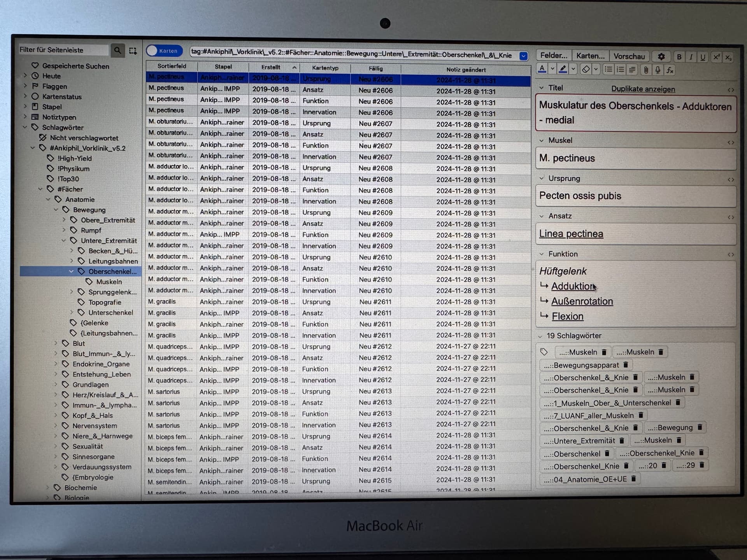Collapse the Funktion field section

pos(542,254)
